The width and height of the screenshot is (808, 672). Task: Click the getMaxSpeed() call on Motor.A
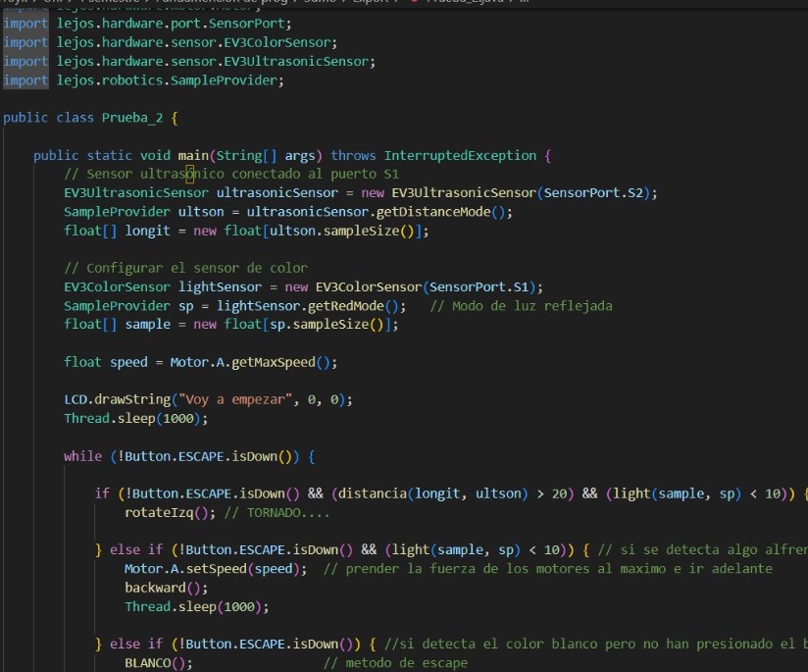[x=283, y=362]
